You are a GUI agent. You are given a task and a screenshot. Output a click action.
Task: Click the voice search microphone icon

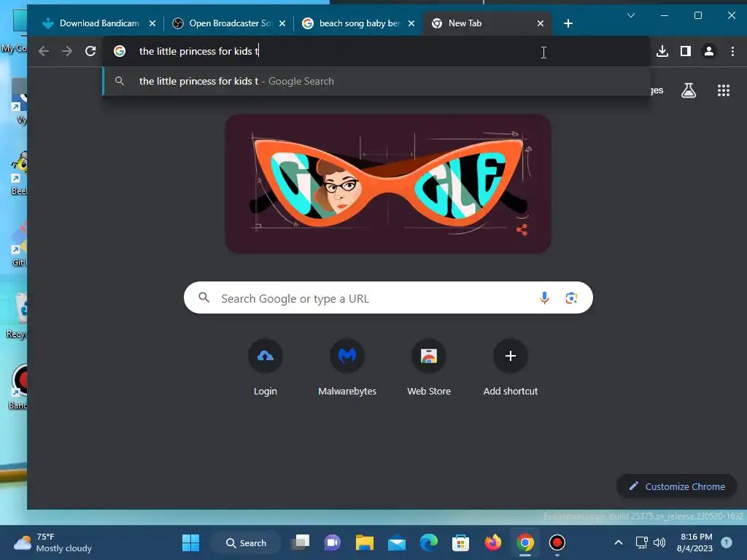click(x=544, y=298)
